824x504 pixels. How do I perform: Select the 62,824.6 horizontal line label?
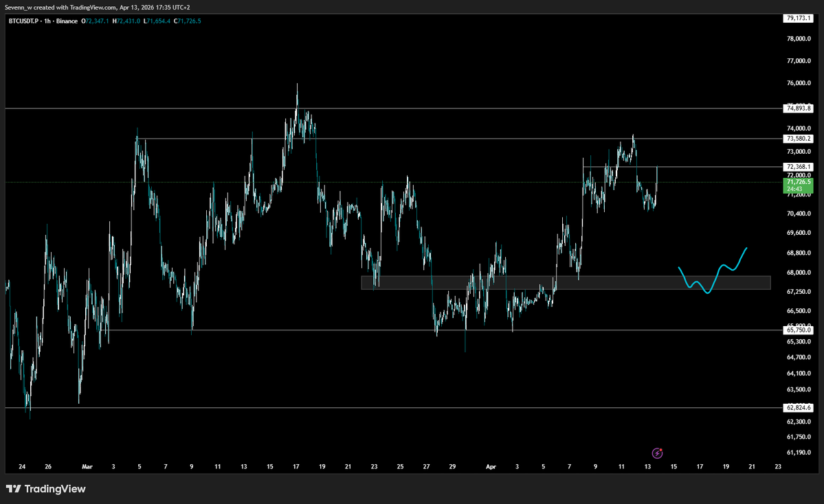tap(798, 408)
